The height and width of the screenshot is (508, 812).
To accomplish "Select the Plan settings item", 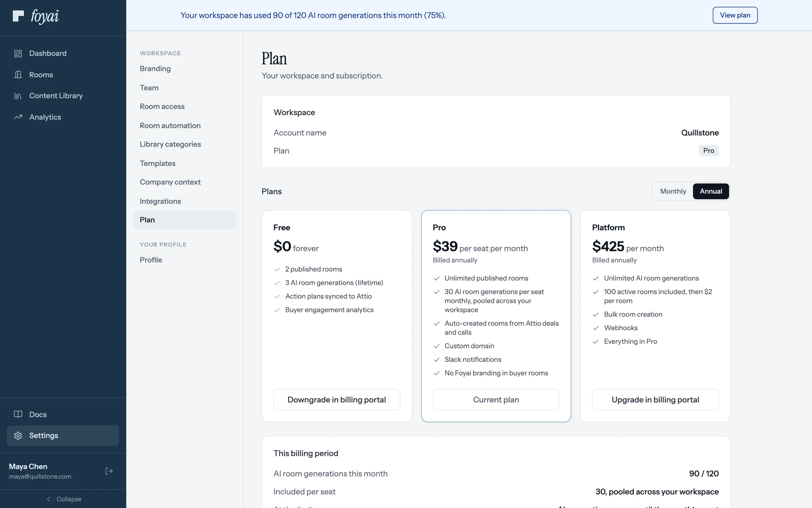I will pos(184,220).
